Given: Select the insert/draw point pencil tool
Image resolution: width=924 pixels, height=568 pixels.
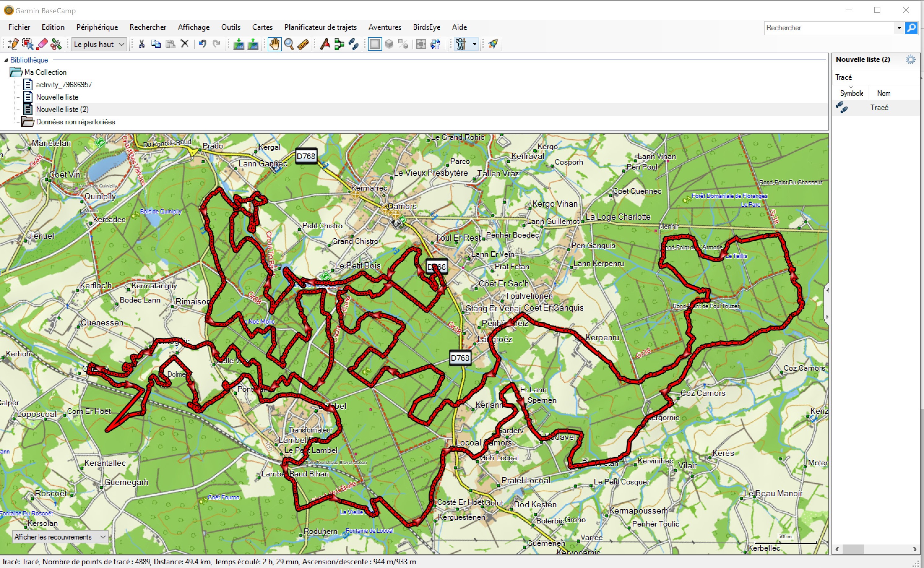Looking at the screenshot, I should coord(13,44).
